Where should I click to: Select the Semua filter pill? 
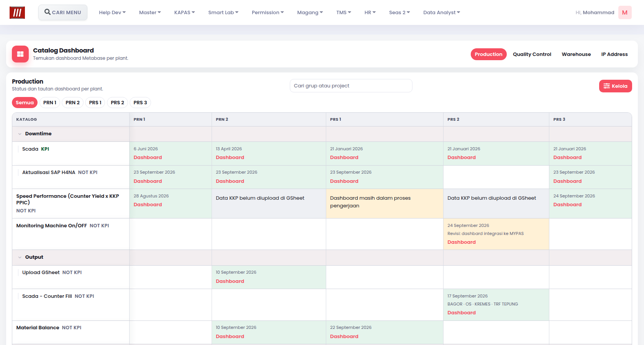pos(25,102)
